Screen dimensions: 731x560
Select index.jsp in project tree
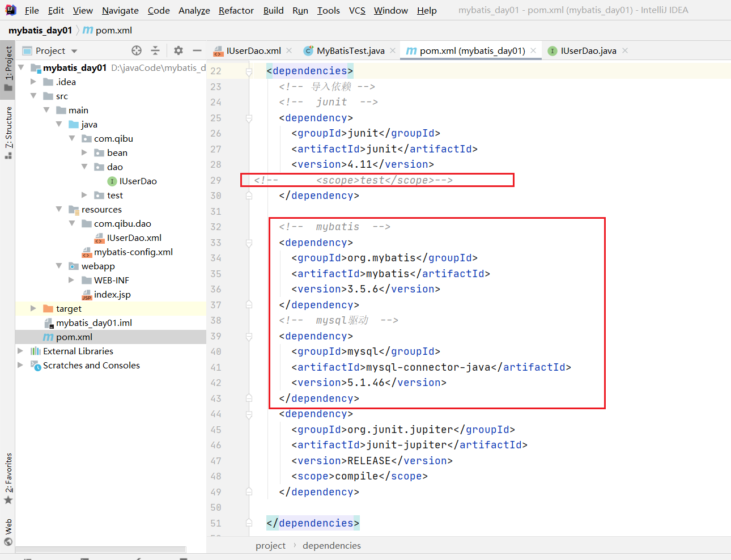(112, 294)
